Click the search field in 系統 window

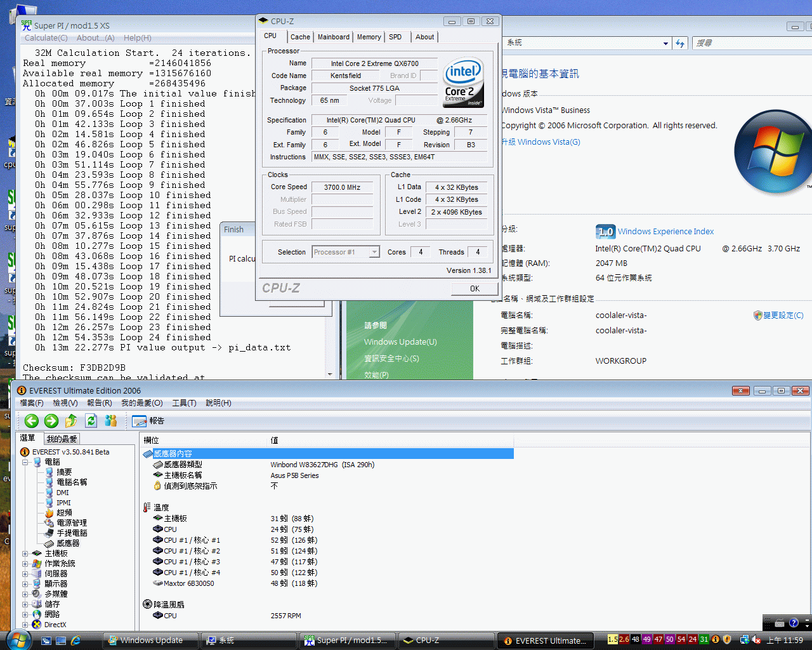(752, 43)
